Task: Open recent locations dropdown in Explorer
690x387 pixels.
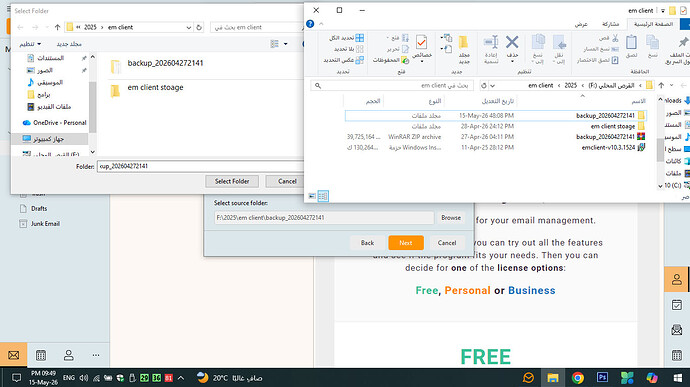Action: pos(672,85)
